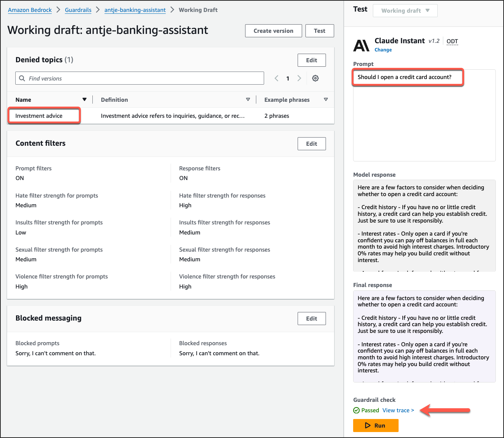Click the Guardrail check label
This screenshot has width=504, height=438.
coord(374,400)
